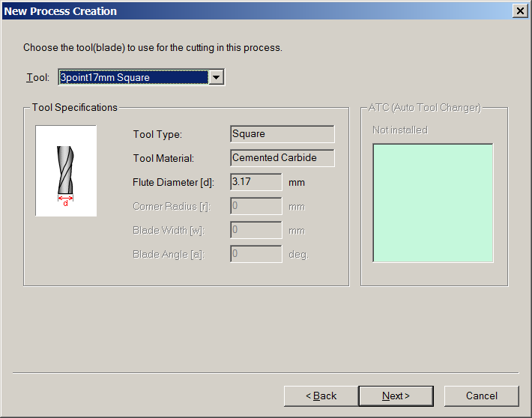Click the 'Tool Type:' label
The width and height of the screenshot is (532, 418).
point(157,134)
